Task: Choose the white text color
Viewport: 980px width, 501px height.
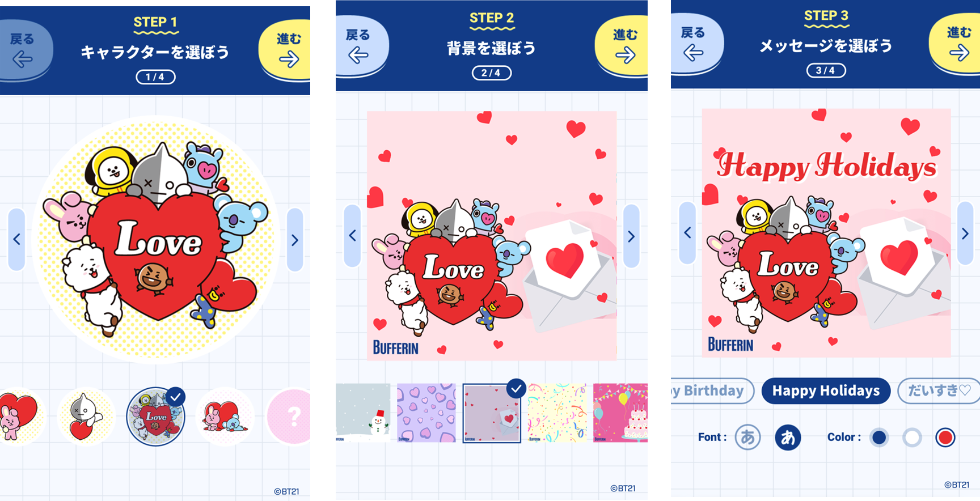Action: coord(912,438)
